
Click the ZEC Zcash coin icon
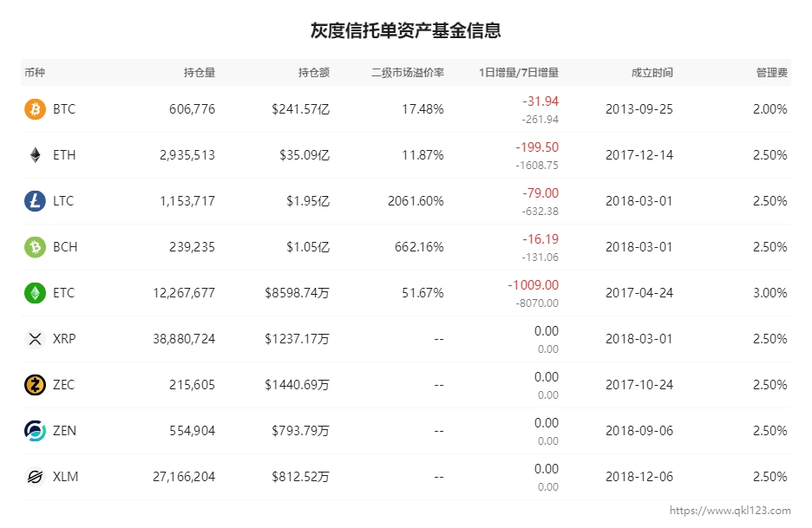pyautogui.click(x=35, y=385)
